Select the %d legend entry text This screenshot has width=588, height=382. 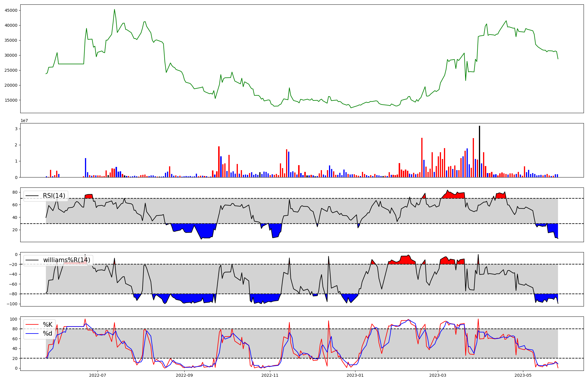pyautogui.click(x=48, y=334)
